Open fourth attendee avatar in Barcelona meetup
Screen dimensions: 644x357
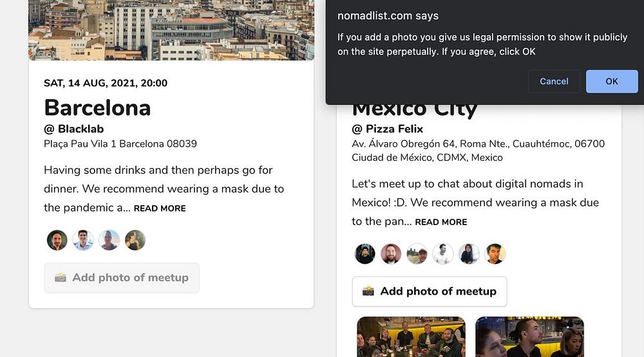click(x=135, y=240)
